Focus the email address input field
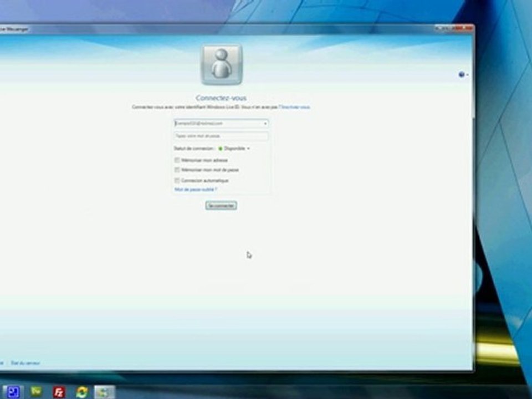The image size is (532, 399). (221, 124)
